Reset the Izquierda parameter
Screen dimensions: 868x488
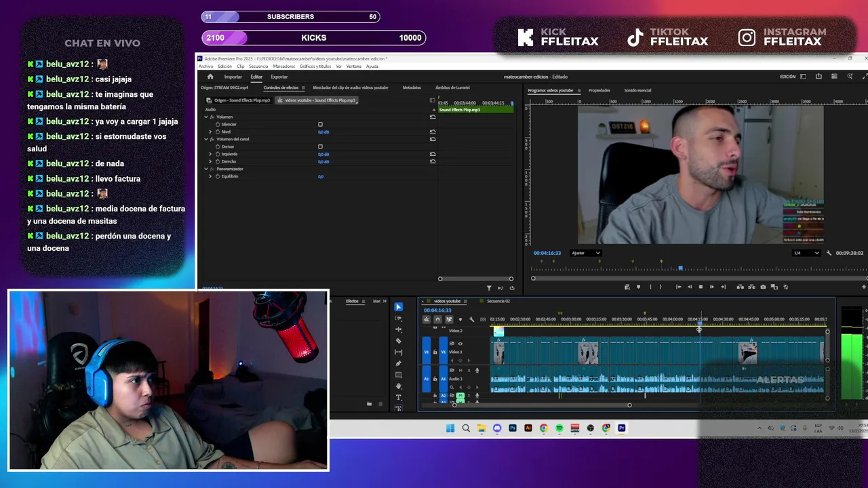433,154
